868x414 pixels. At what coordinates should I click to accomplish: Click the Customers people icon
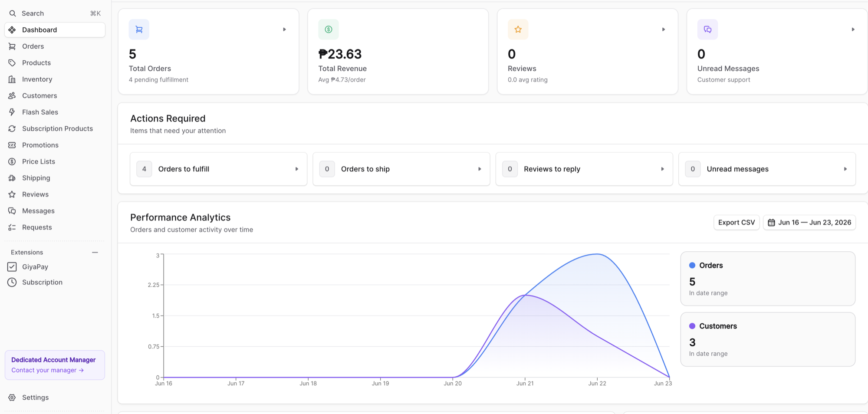pyautogui.click(x=12, y=96)
